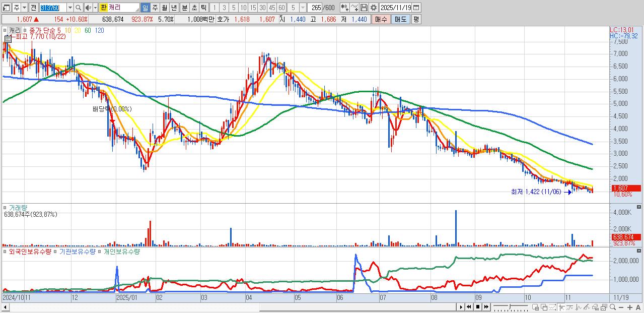Open interval dropdown next to 5
The height and width of the screenshot is (313, 644).
pos(303,8)
